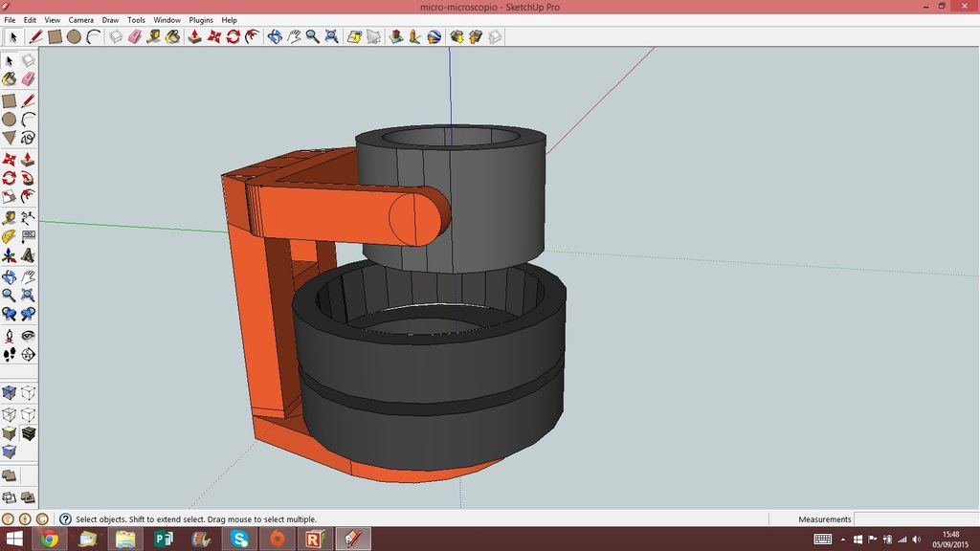Click Paint Bucket in the top toolbar

coord(172,37)
